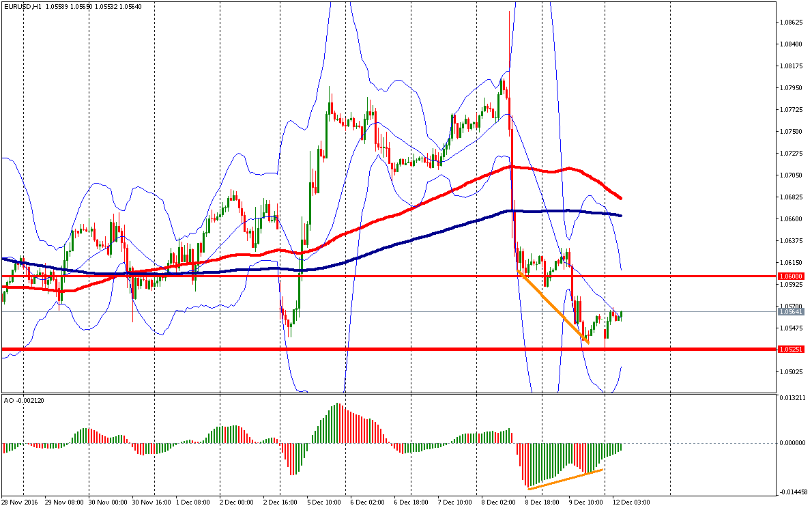Image resolution: width=812 pixels, height=510 pixels.
Task: Click the 2 Dec 00:00 time label
Action: pyautogui.click(x=237, y=502)
